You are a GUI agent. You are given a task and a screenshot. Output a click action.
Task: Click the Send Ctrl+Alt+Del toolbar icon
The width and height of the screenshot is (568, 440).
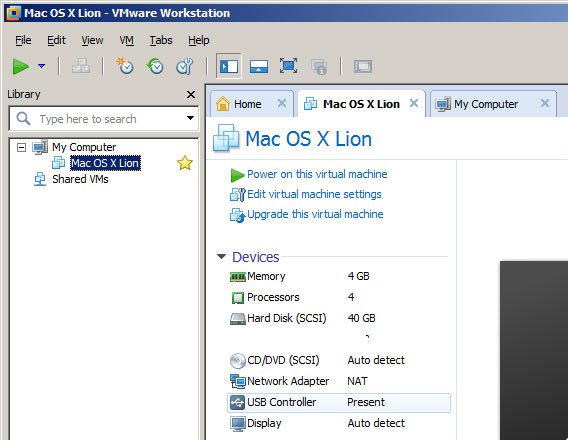click(81, 66)
